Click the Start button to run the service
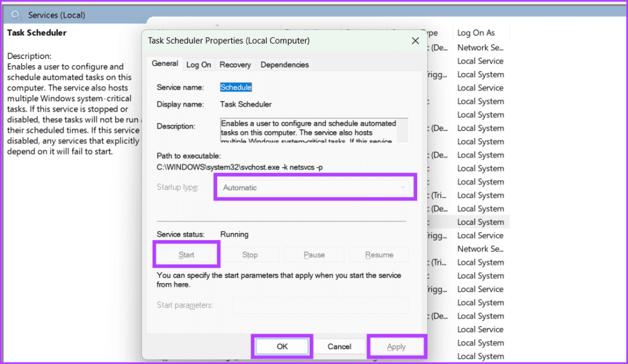The image size is (628, 364). pyautogui.click(x=186, y=254)
